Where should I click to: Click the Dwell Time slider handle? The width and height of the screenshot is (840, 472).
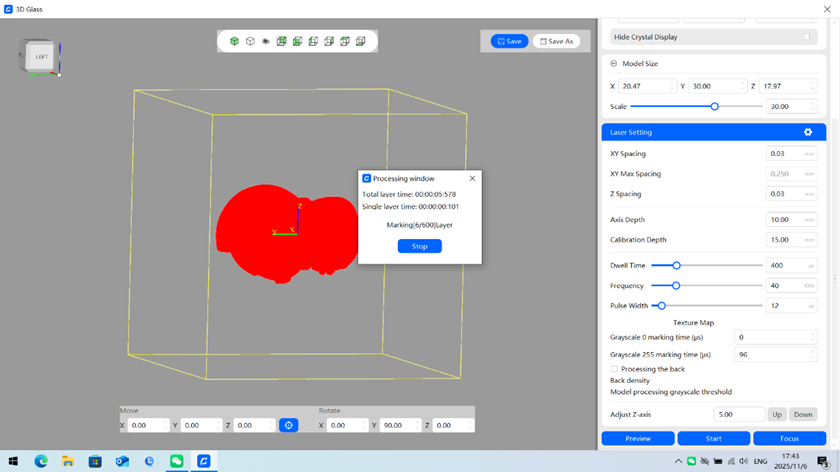[676, 266]
